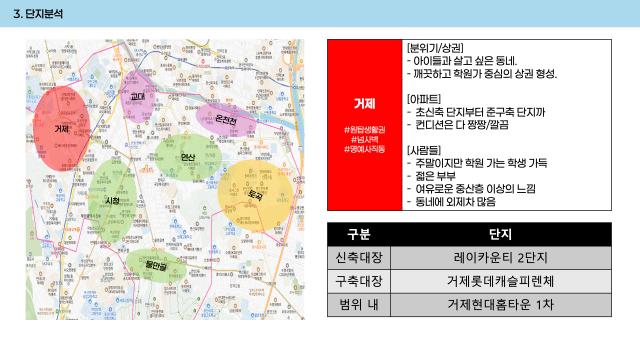Select the 구분 table header cell
Image resolution: width=640 pixels, height=360 pixels.
pos(359,234)
